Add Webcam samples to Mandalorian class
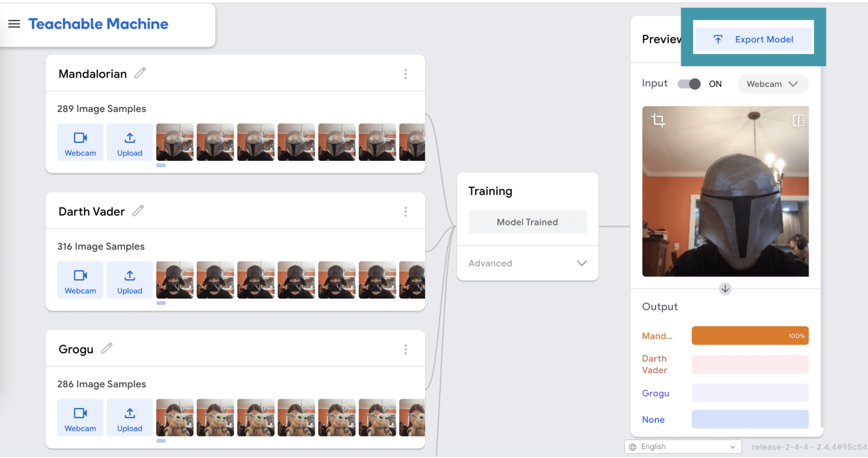Image resolution: width=868 pixels, height=458 pixels. pos(80,143)
